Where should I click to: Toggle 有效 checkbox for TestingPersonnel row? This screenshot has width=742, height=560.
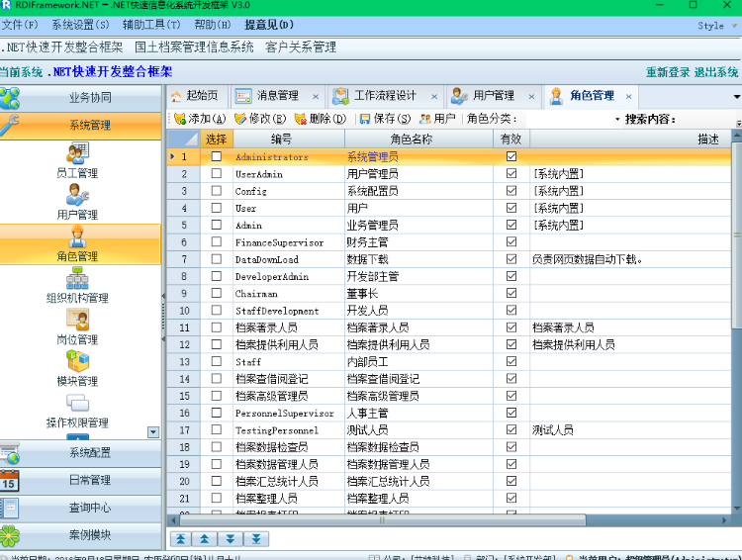pyautogui.click(x=511, y=429)
